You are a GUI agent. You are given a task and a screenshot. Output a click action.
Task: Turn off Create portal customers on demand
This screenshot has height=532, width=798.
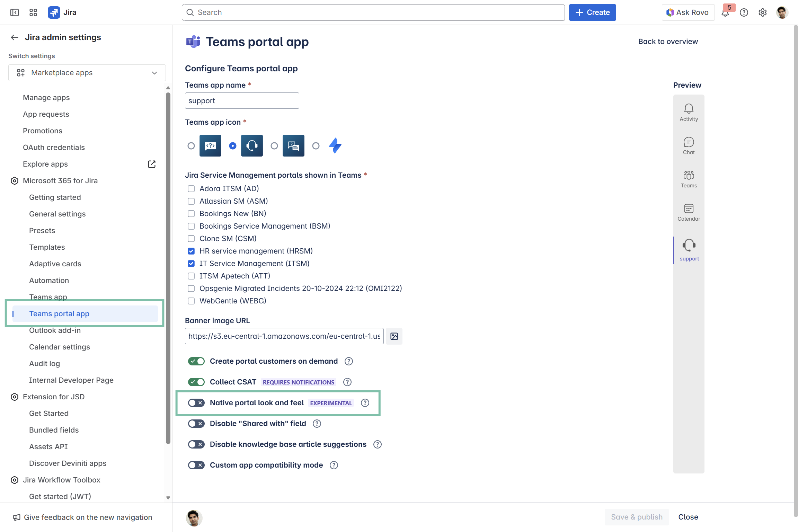196,361
